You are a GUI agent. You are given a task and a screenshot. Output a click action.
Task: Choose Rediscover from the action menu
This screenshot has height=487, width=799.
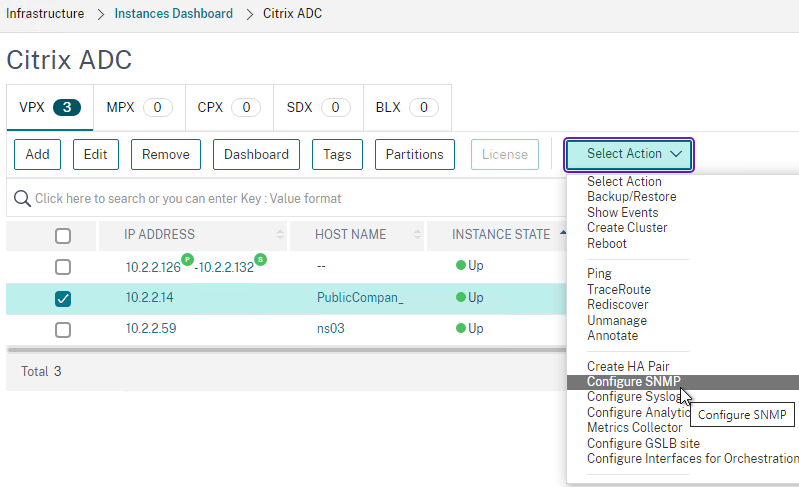[x=618, y=305]
